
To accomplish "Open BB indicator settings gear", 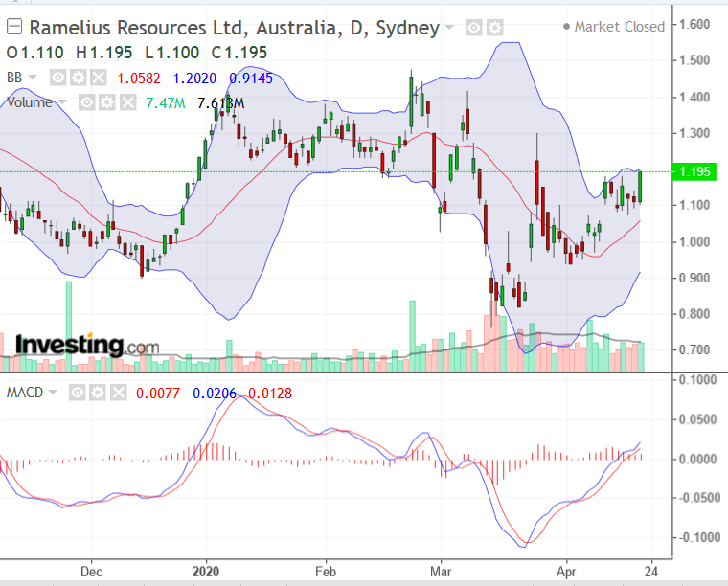I will tap(78, 78).
